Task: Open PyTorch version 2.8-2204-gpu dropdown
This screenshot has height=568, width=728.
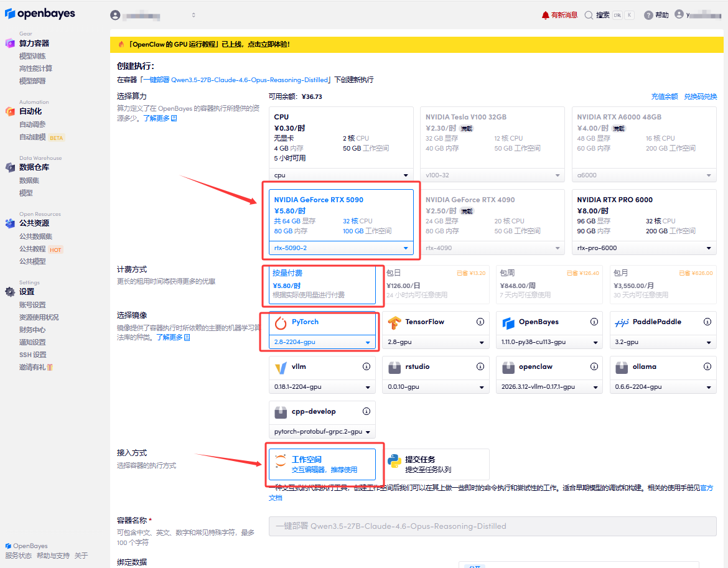Action: [322, 342]
